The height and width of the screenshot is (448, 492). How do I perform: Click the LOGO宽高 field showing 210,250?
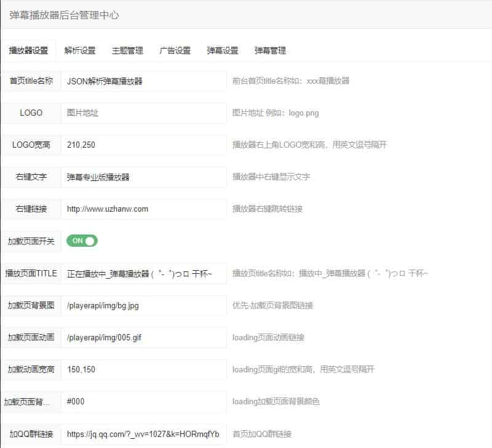click(x=143, y=145)
